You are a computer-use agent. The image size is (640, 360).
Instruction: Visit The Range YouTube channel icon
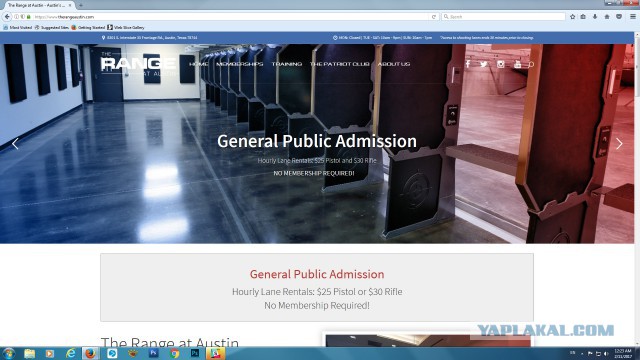point(517,64)
